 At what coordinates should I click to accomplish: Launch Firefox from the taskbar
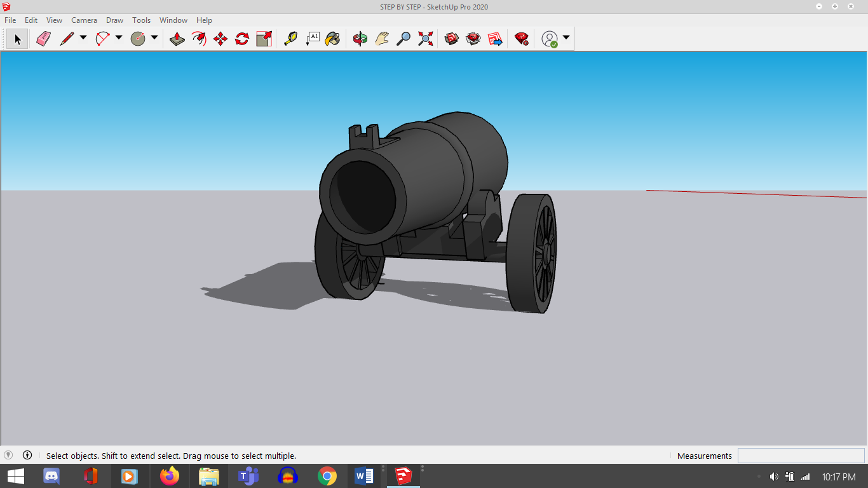170,476
